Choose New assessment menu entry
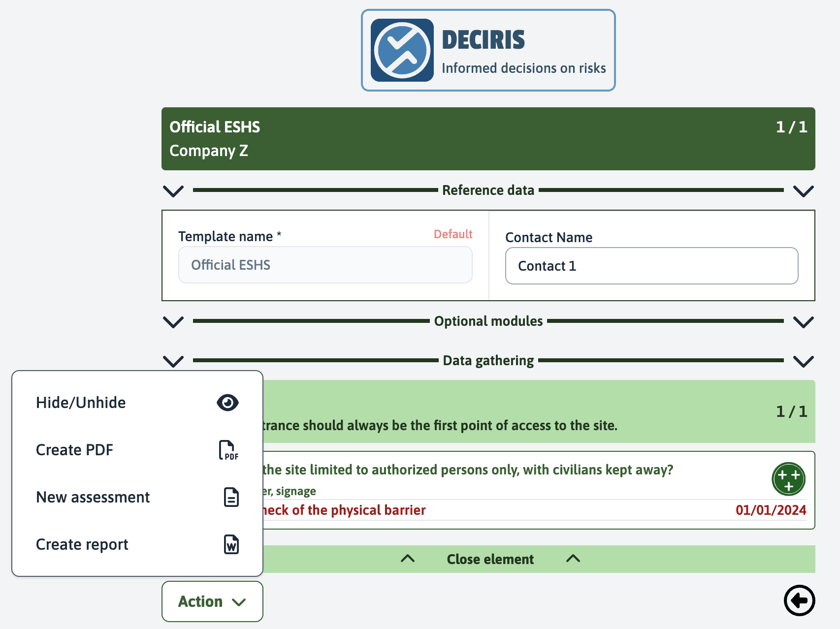The width and height of the screenshot is (840, 629). [93, 497]
